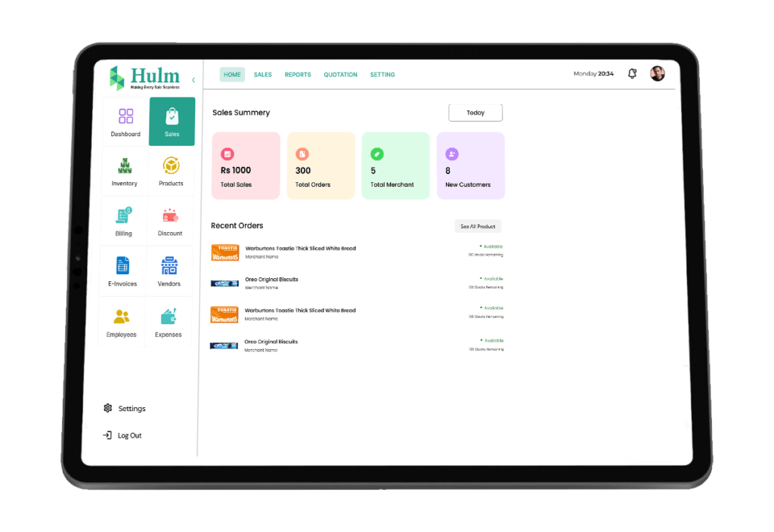Viewport: 774px width, 532px height.
Task: Open the Total Orders 300 card
Action: click(320, 165)
